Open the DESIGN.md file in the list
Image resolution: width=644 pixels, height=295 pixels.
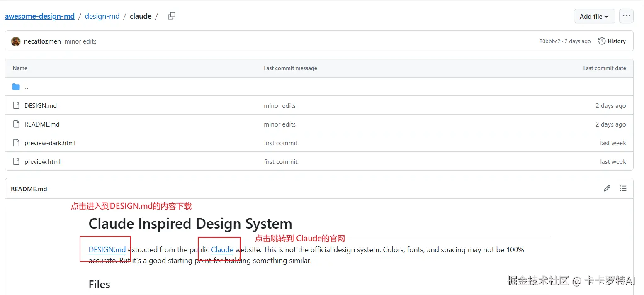(x=41, y=106)
